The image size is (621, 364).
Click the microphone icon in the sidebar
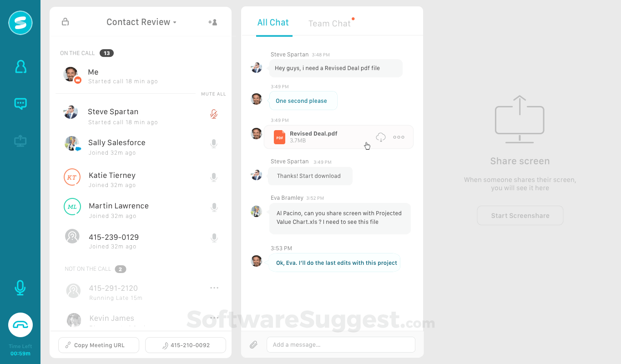pos(20,288)
